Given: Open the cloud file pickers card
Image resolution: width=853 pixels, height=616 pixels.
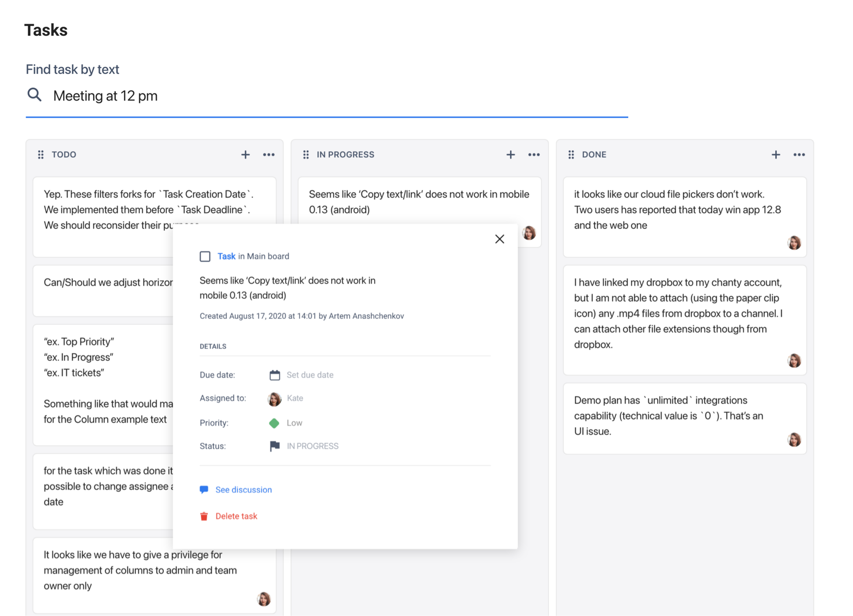Looking at the screenshot, I should (685, 217).
